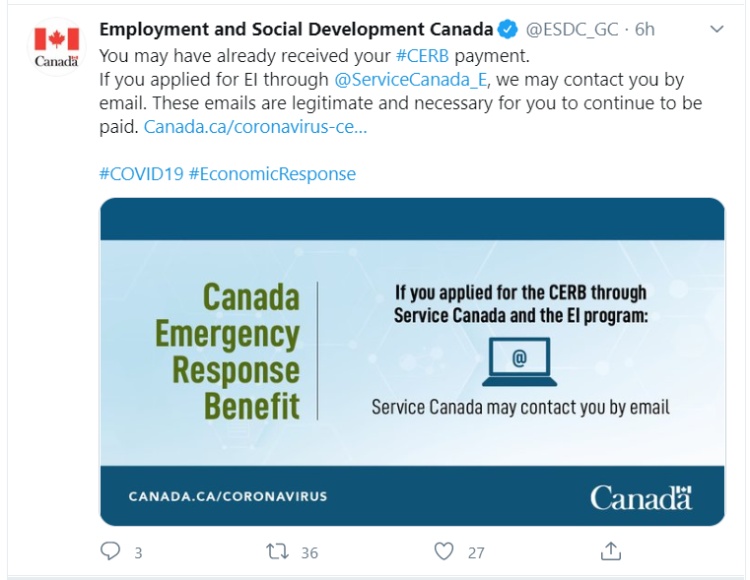Image resolution: width=750 pixels, height=580 pixels.
Task: Open the 6h tweet timestamp
Action: (644, 30)
